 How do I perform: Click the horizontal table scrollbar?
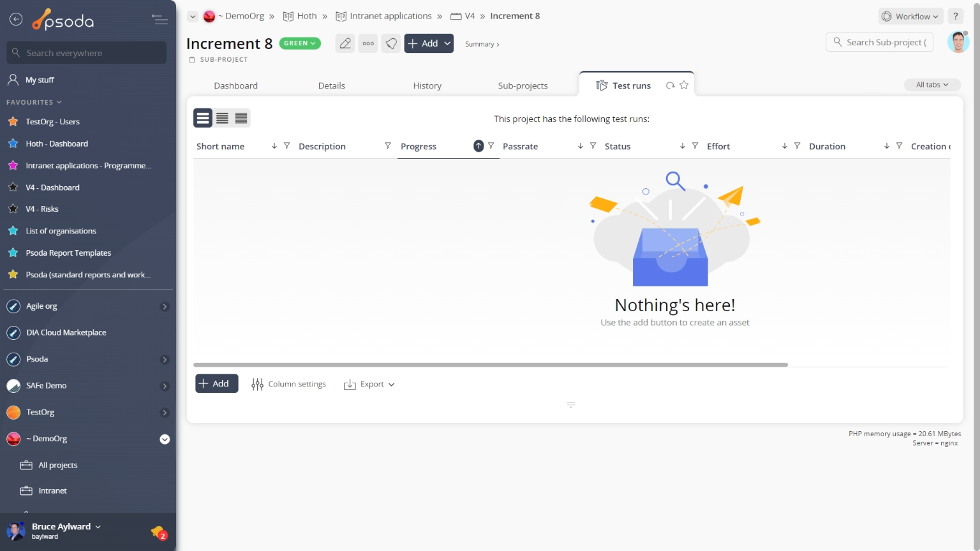pos(491,365)
